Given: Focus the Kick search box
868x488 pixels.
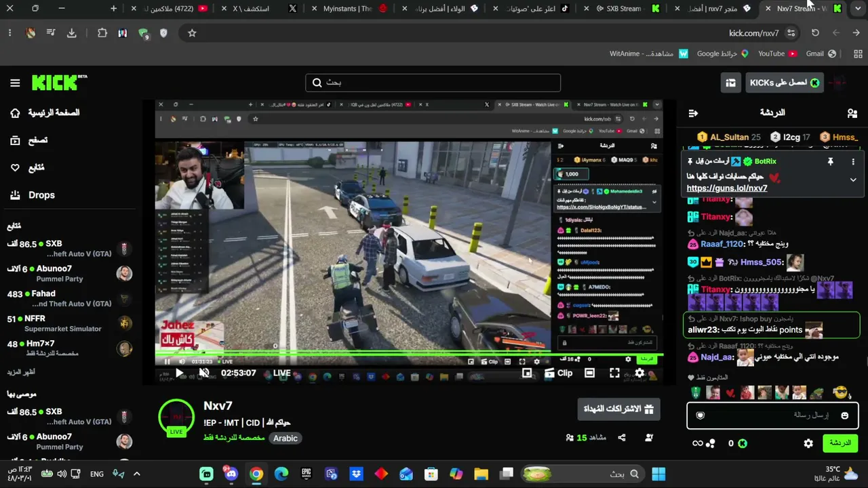Looking at the screenshot, I should click(x=433, y=83).
